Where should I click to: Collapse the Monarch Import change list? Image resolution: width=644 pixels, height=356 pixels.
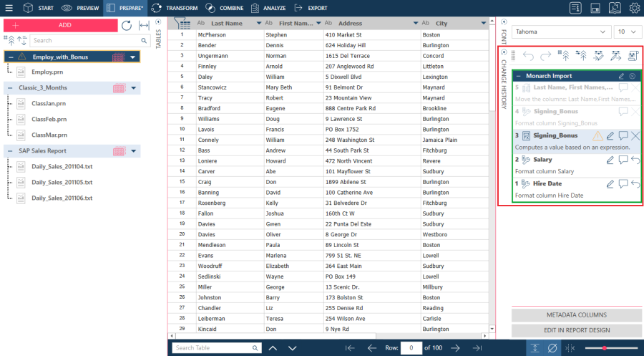(x=519, y=76)
